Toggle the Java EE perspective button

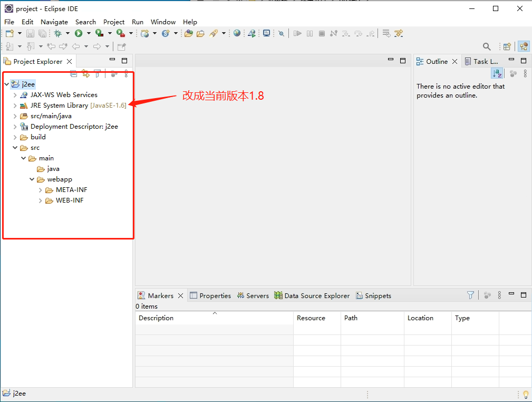coord(524,46)
